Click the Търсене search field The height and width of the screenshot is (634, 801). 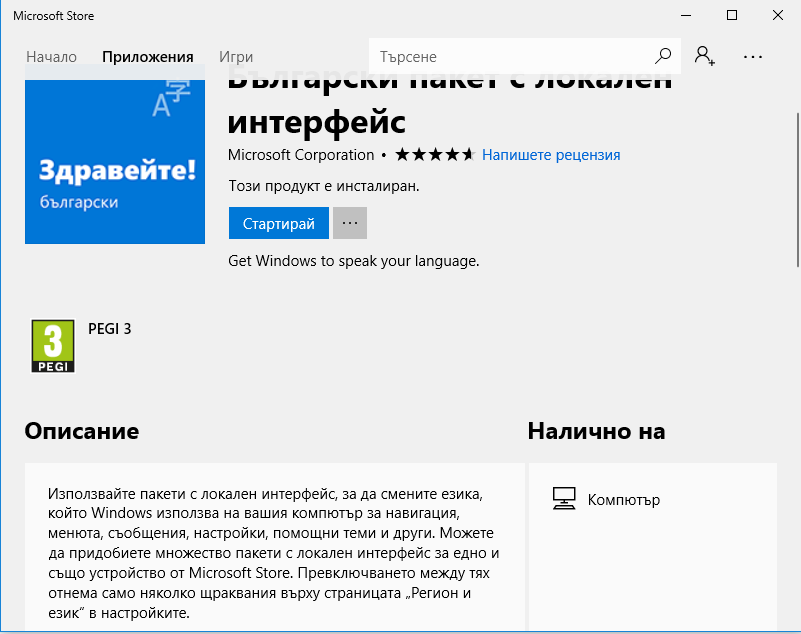coord(525,56)
